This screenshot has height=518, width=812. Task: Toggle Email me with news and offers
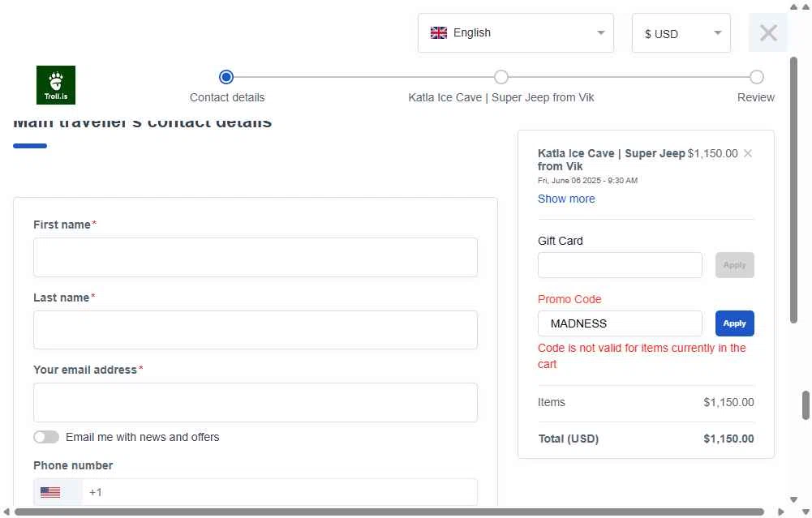tap(46, 437)
